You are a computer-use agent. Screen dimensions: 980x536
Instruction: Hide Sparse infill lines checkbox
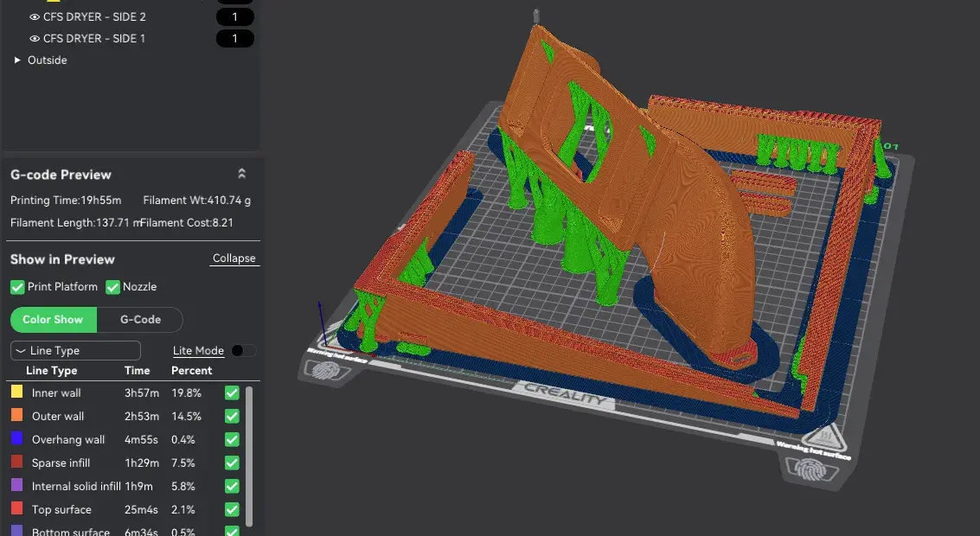coord(232,463)
